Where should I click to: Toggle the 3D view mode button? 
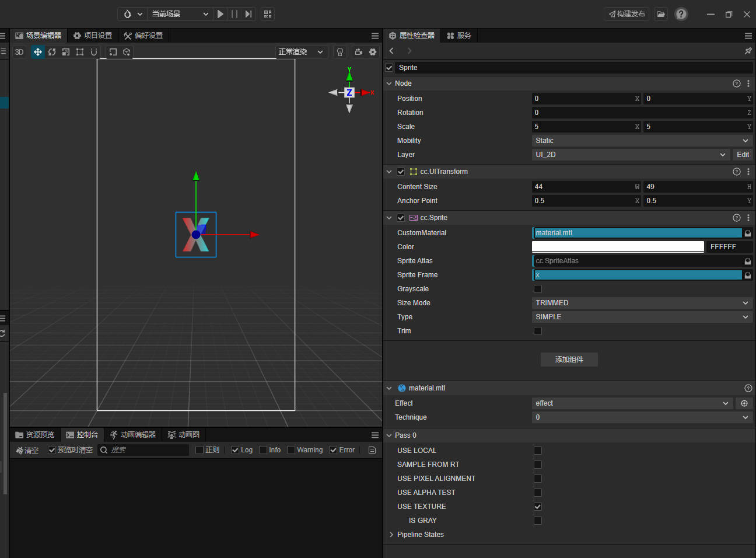tap(19, 52)
